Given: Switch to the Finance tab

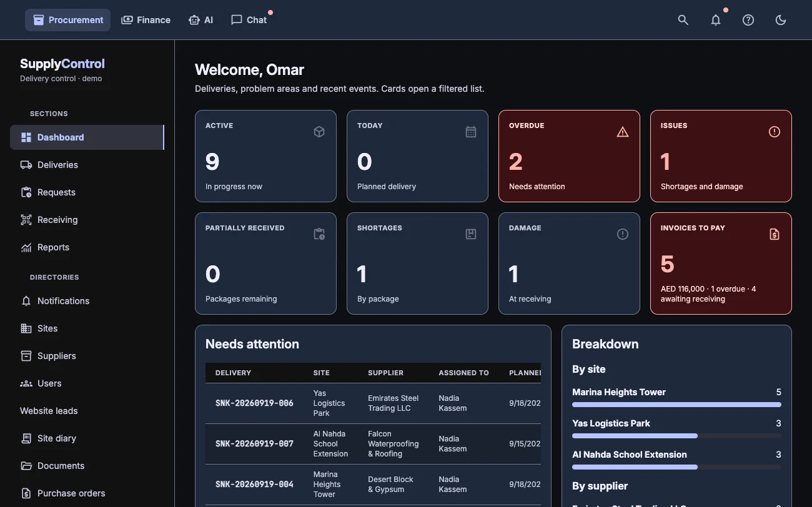Looking at the screenshot, I should (x=146, y=20).
